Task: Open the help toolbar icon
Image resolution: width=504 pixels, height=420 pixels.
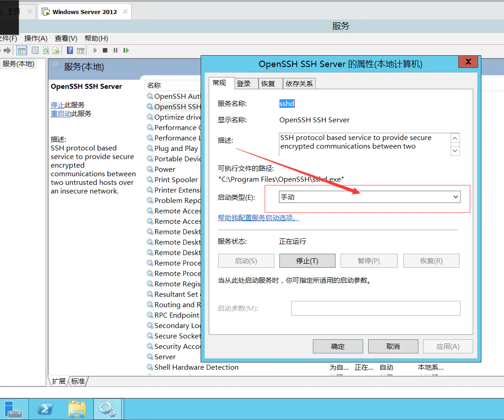Action: click(x=70, y=50)
